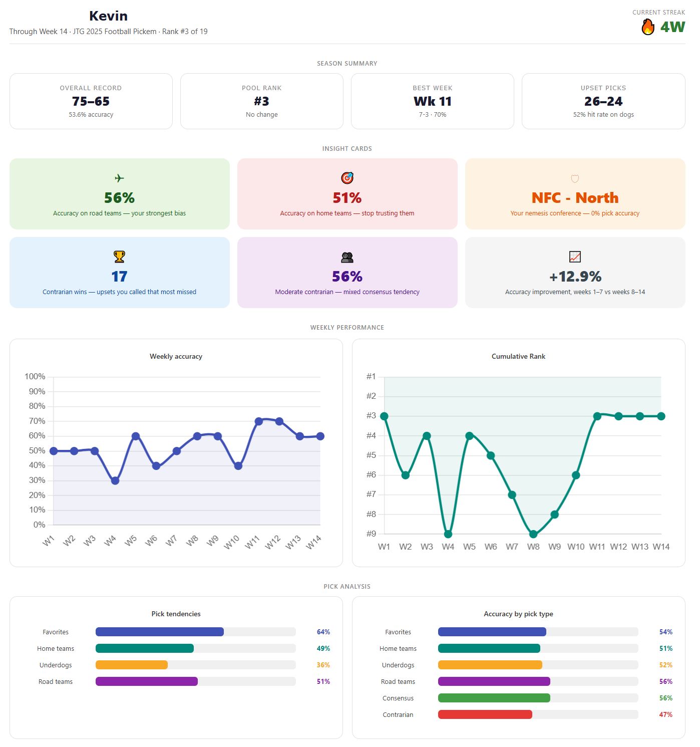Click the "47%" Contrarian accuracy value
This screenshot has height=747, width=700.
[x=666, y=715]
